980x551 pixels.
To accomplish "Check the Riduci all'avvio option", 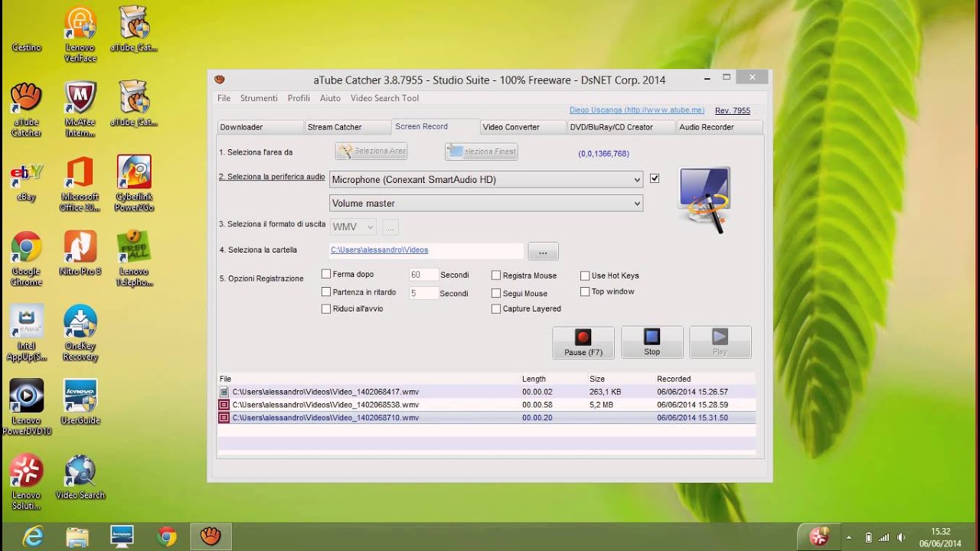I will coord(326,308).
